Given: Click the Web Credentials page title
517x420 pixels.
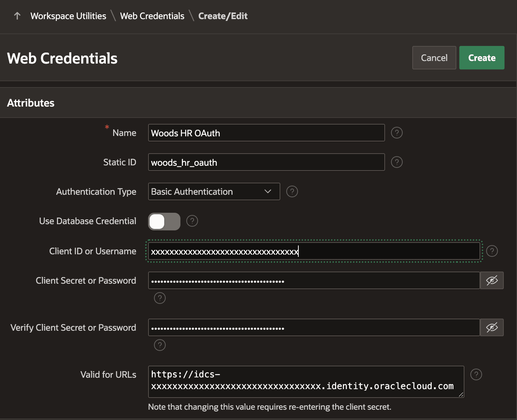Looking at the screenshot, I should click(x=62, y=58).
